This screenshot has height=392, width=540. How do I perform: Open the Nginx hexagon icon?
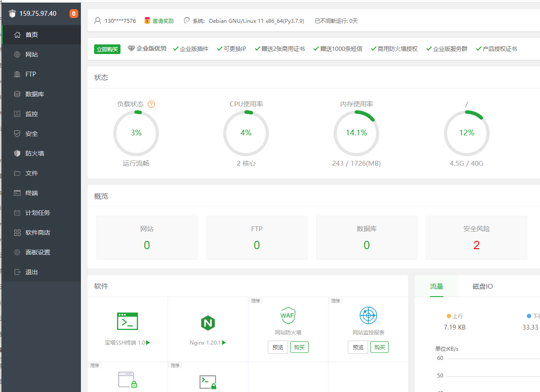click(x=208, y=323)
